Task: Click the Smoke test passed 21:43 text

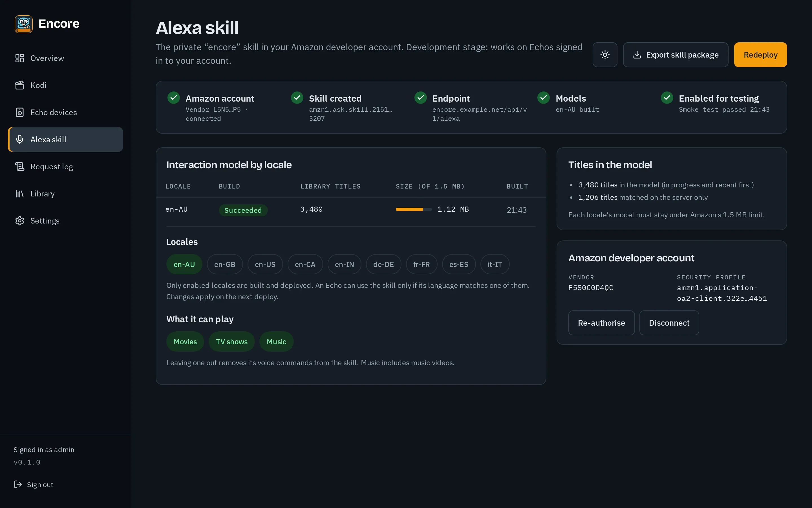Action: 724,110
